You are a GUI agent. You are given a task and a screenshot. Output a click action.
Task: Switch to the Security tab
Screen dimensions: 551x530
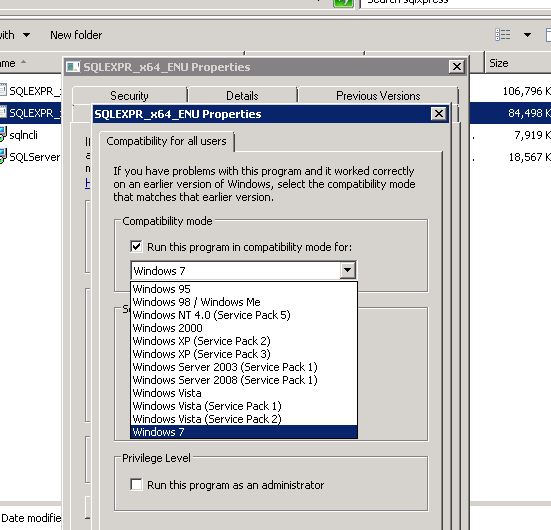point(129,96)
